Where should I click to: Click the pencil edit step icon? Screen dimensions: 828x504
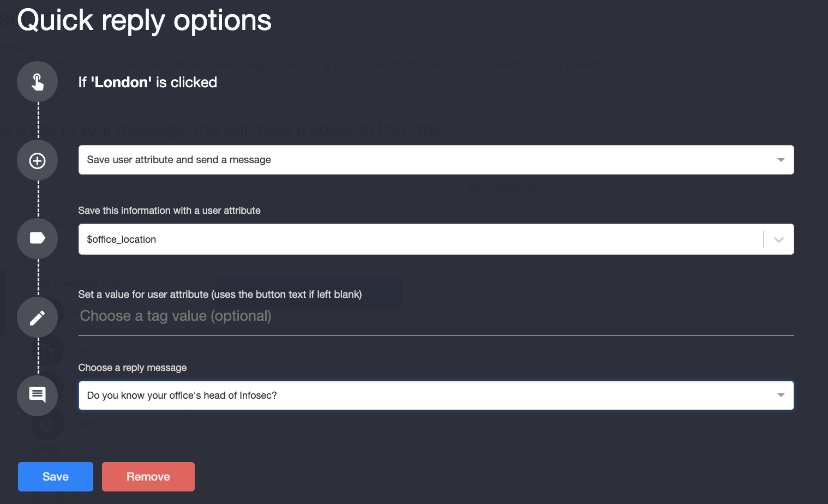(x=37, y=317)
